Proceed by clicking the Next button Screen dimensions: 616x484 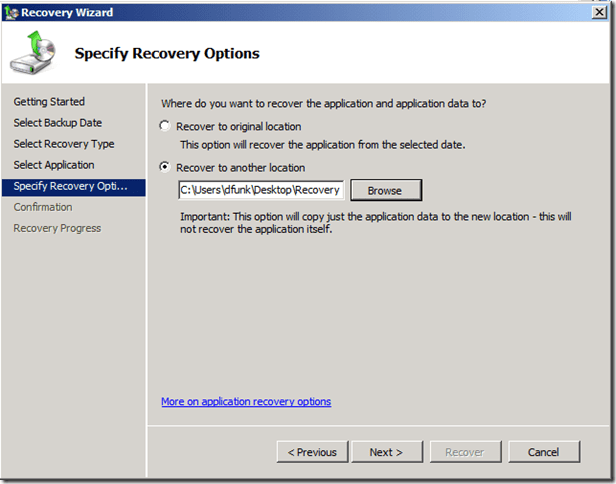click(x=385, y=452)
